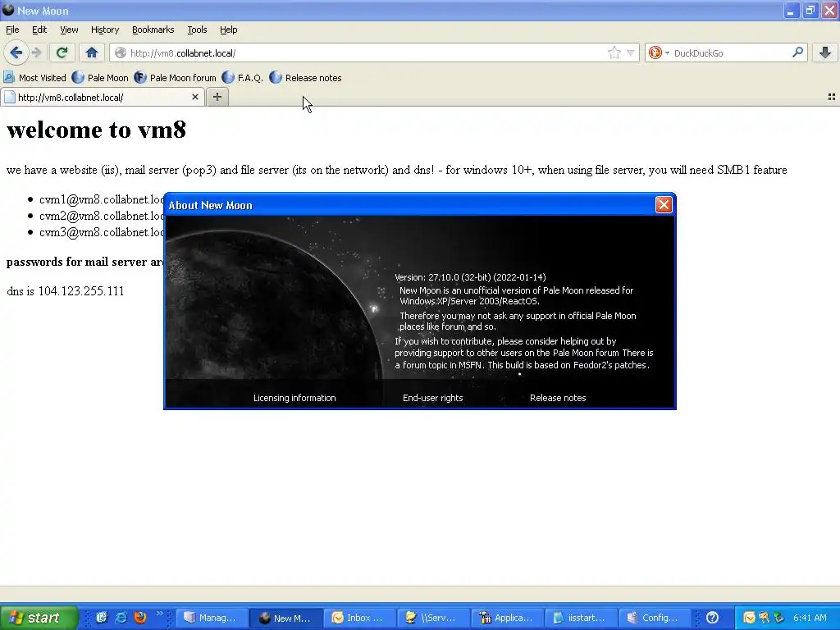Click the tray icon next to clock
The width and height of the screenshot is (840, 630).
click(779, 618)
